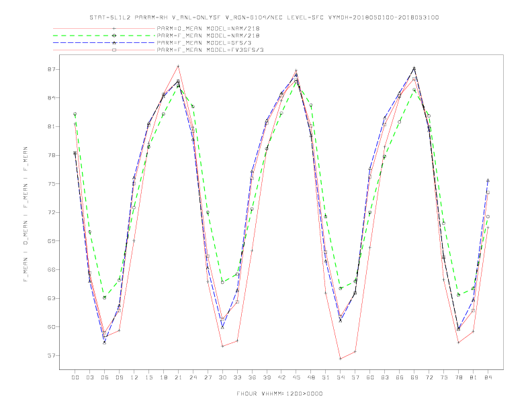Click the x-axis forecast hour label 69

coord(414,377)
